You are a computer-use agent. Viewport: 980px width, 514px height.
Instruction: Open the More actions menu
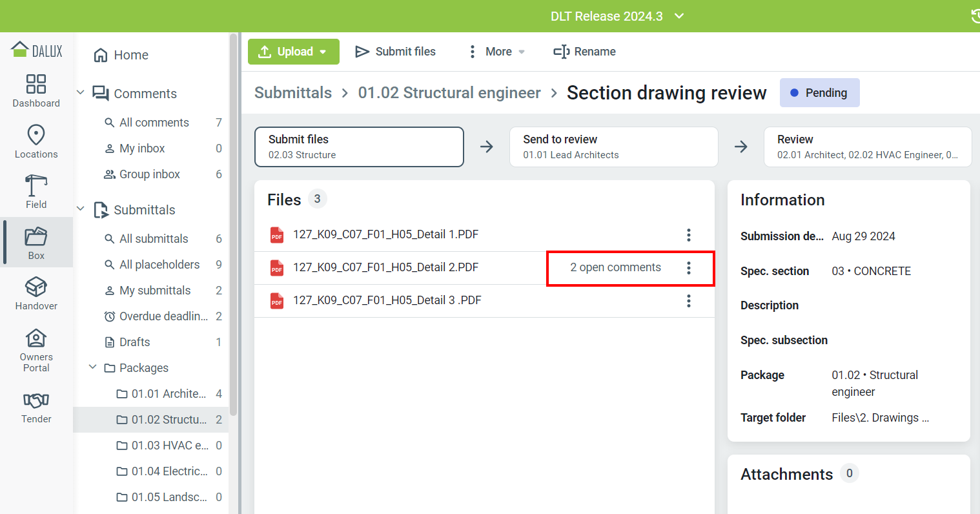point(496,52)
